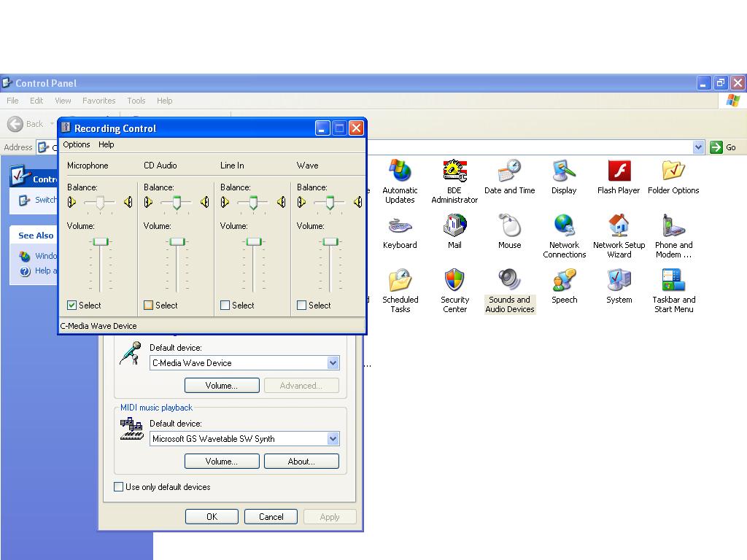The height and width of the screenshot is (560, 747).
Task: Click Cancel in the audio properties dialog
Action: [271, 517]
